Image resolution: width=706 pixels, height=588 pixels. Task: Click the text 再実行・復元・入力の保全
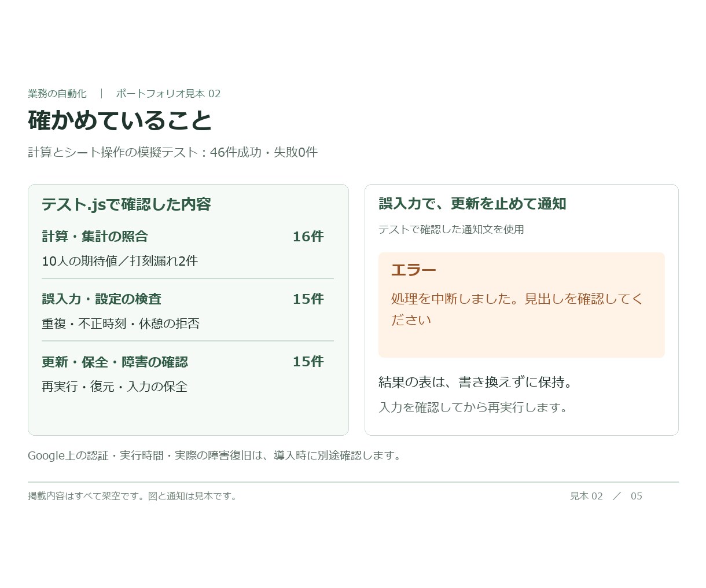pos(115,387)
